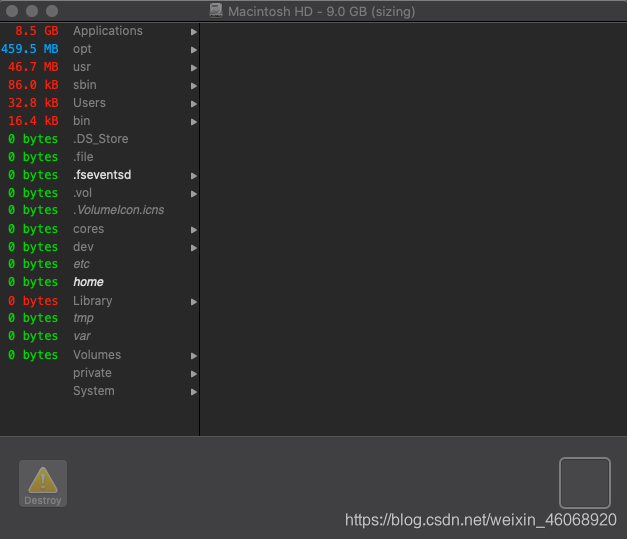
Task: Expand the Library folder arrow
Action: [x=194, y=301]
